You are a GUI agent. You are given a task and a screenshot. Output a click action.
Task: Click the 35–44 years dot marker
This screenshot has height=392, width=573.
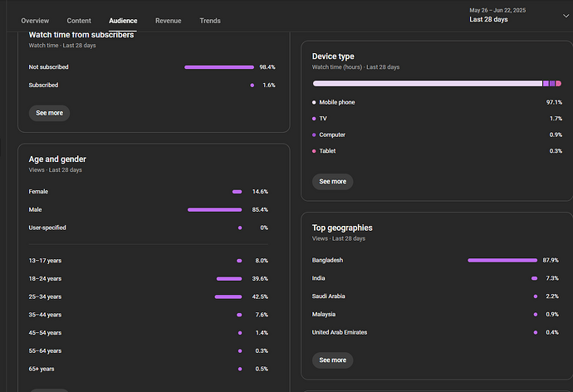coord(239,315)
